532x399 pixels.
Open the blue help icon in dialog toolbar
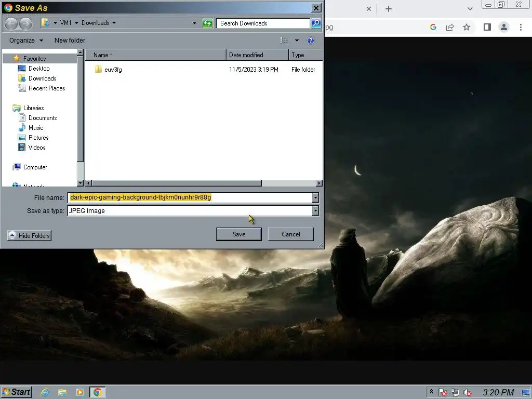311,41
